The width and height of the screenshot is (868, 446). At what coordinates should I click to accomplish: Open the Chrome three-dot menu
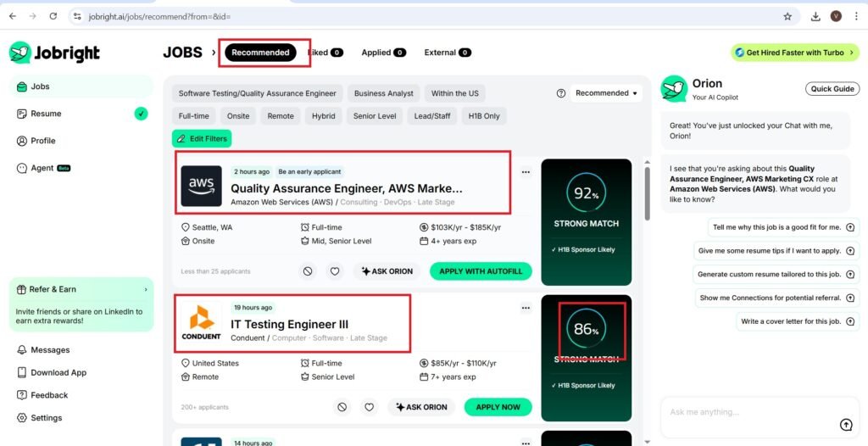pos(856,16)
